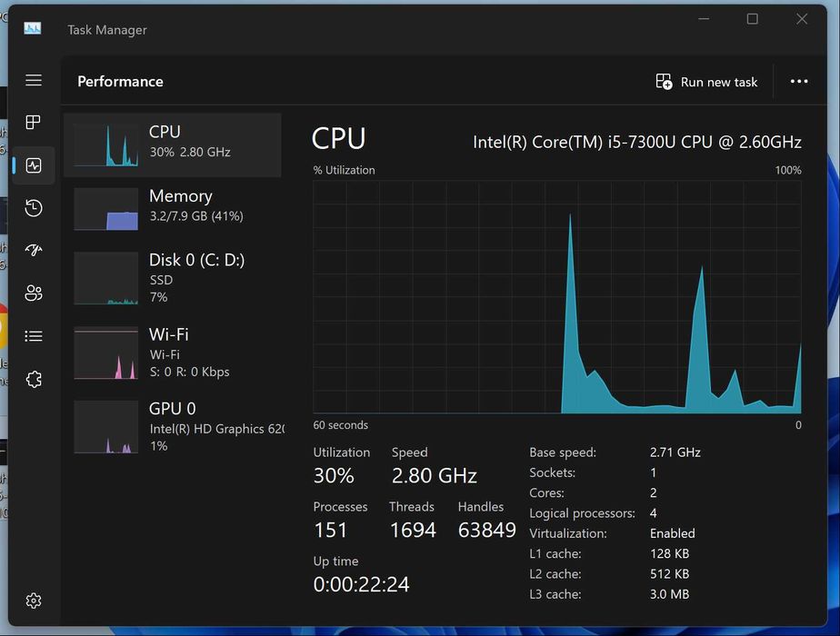Select the Performance page icon
The width and height of the screenshot is (840, 636).
(x=34, y=165)
